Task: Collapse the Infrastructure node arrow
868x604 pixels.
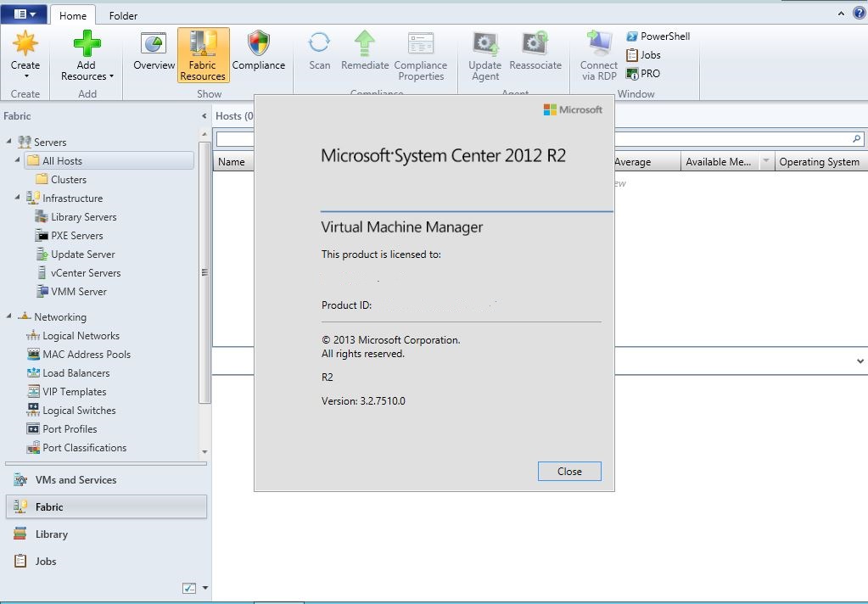Action: [x=17, y=198]
